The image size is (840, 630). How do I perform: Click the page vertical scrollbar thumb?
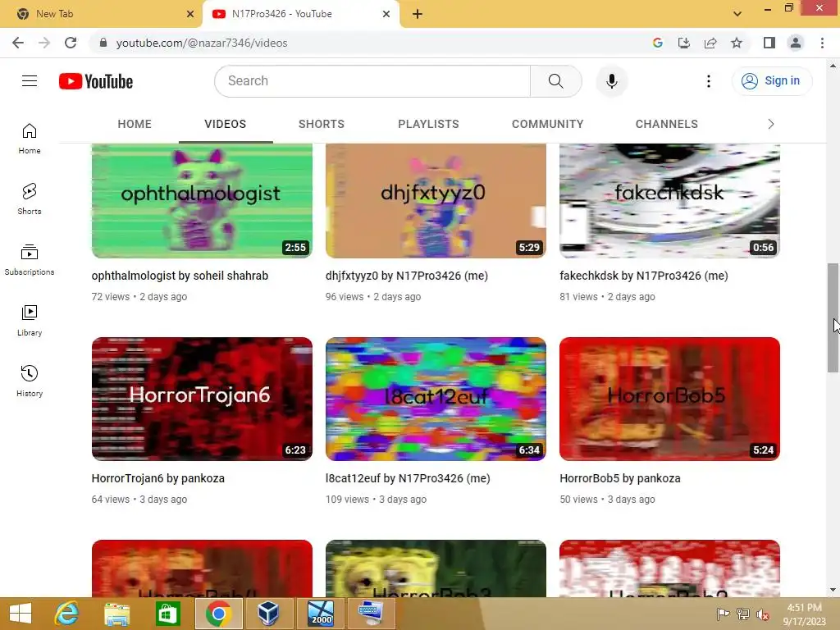(833, 317)
